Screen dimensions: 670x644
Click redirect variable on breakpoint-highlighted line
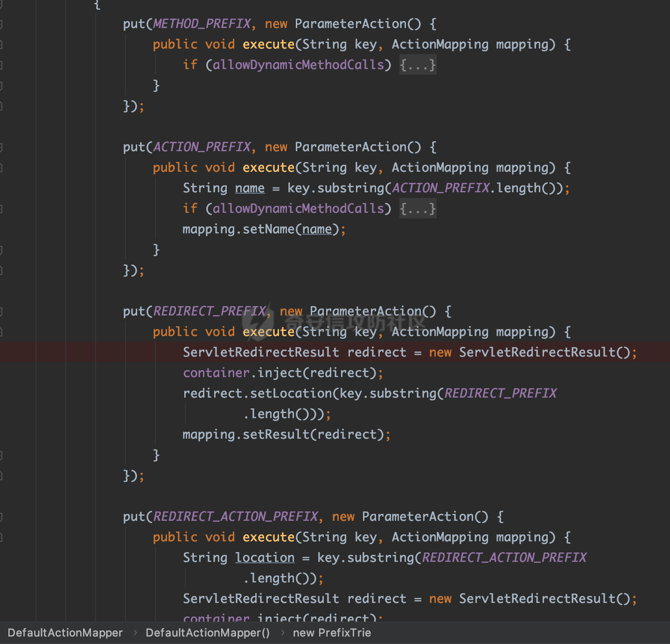(377, 352)
